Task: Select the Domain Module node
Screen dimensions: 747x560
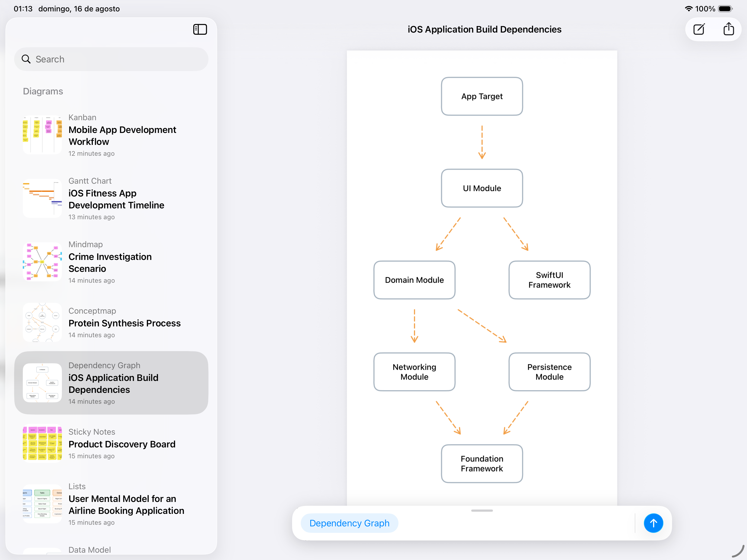Action: click(414, 280)
